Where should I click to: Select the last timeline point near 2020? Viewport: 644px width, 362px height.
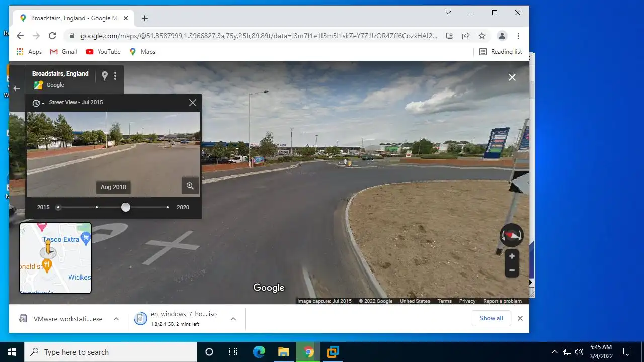click(168, 207)
